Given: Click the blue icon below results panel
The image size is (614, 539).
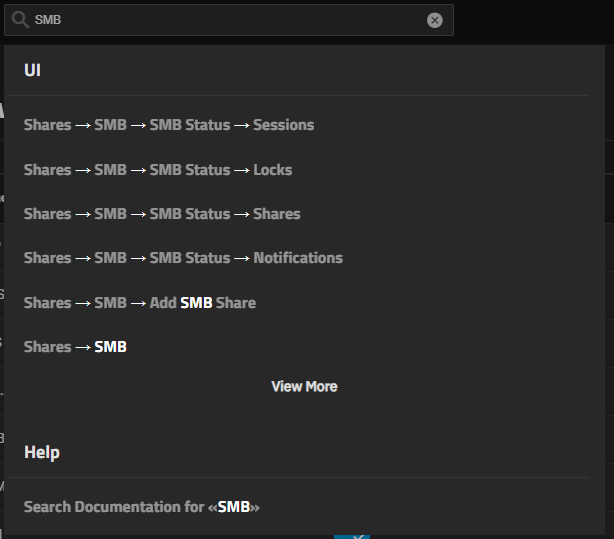Looking at the screenshot, I should pos(352,535).
